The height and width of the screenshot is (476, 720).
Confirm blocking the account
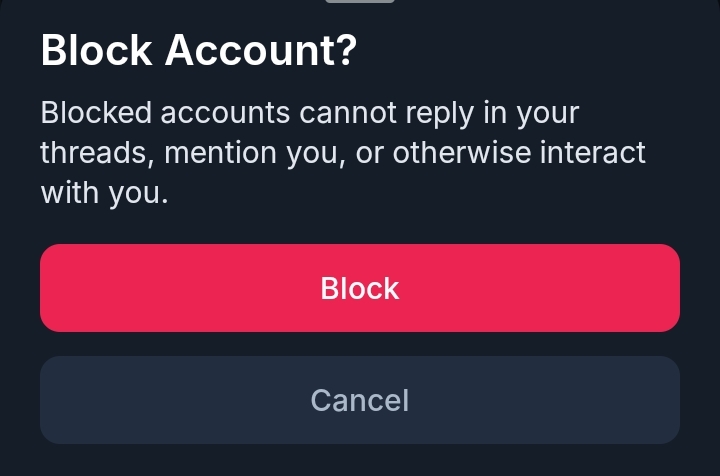pos(360,288)
